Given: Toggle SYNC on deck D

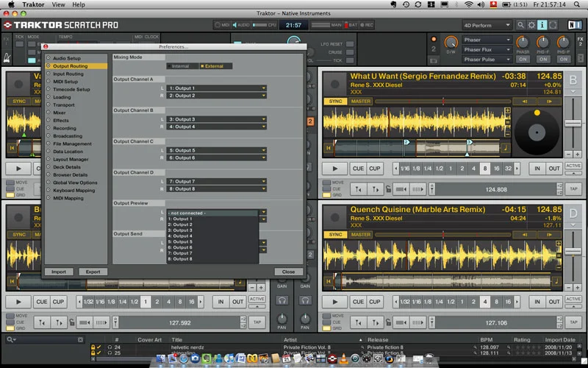Looking at the screenshot, I should [x=336, y=235].
